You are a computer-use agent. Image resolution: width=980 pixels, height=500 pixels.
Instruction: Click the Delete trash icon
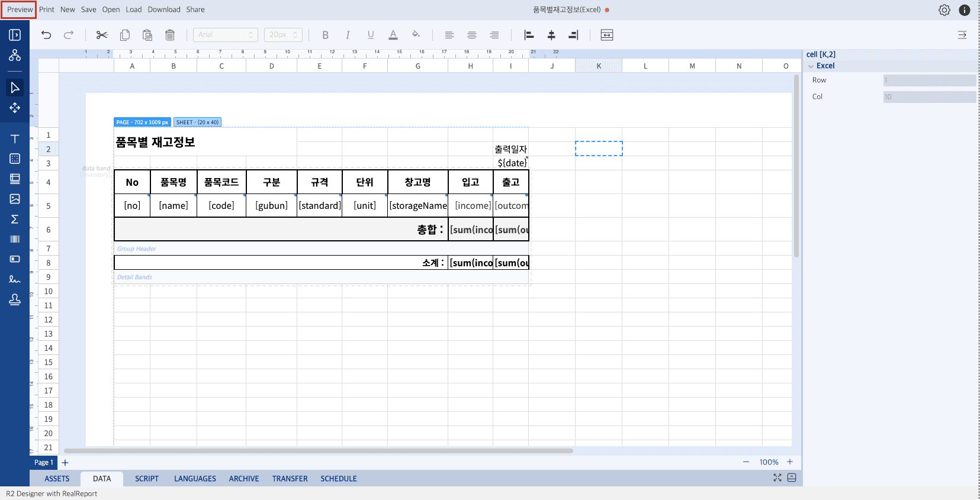click(170, 35)
